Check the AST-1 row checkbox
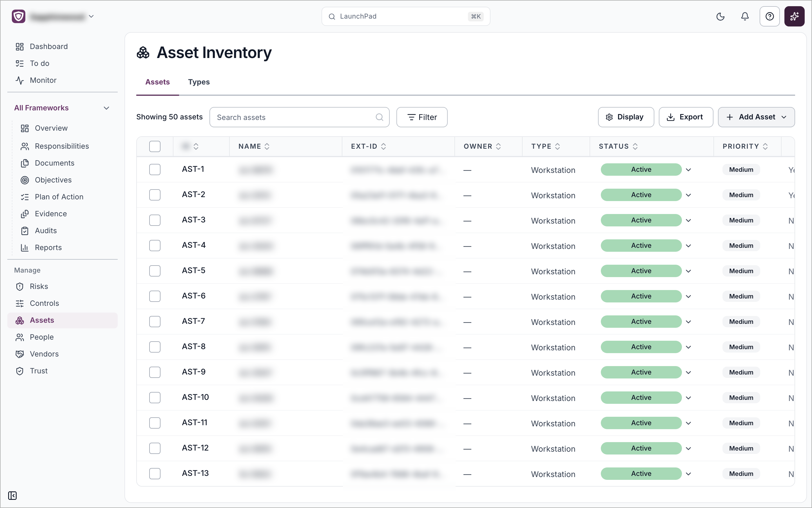Screen dimensions: 812x508 coord(155,169)
